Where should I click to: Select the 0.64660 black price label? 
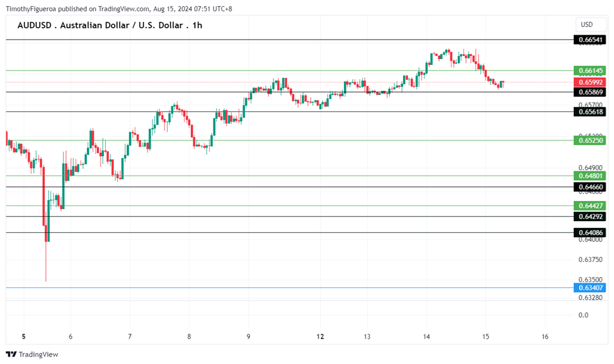[589, 187]
